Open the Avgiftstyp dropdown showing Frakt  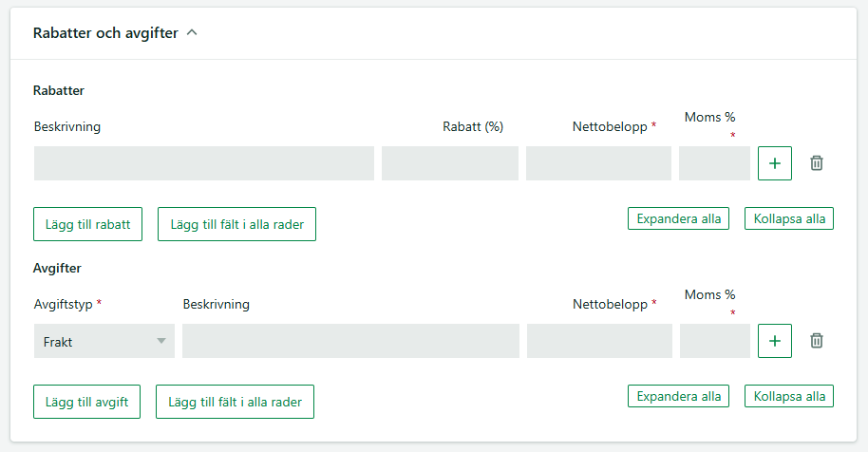pyautogui.click(x=104, y=341)
